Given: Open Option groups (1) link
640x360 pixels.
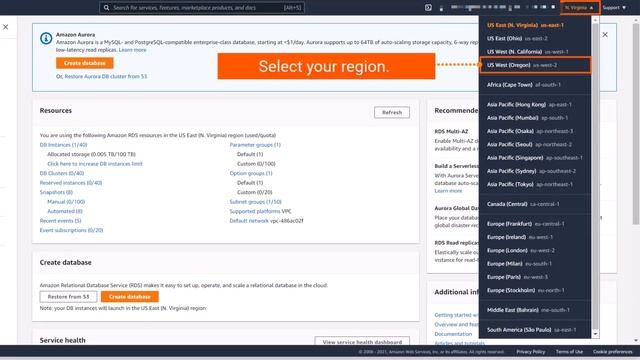Looking at the screenshot, I should 251,173.
